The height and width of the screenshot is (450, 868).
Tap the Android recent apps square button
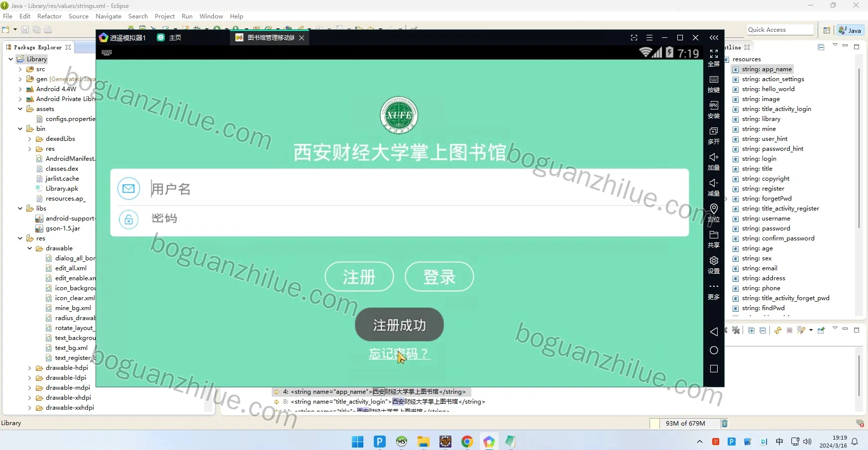714,369
